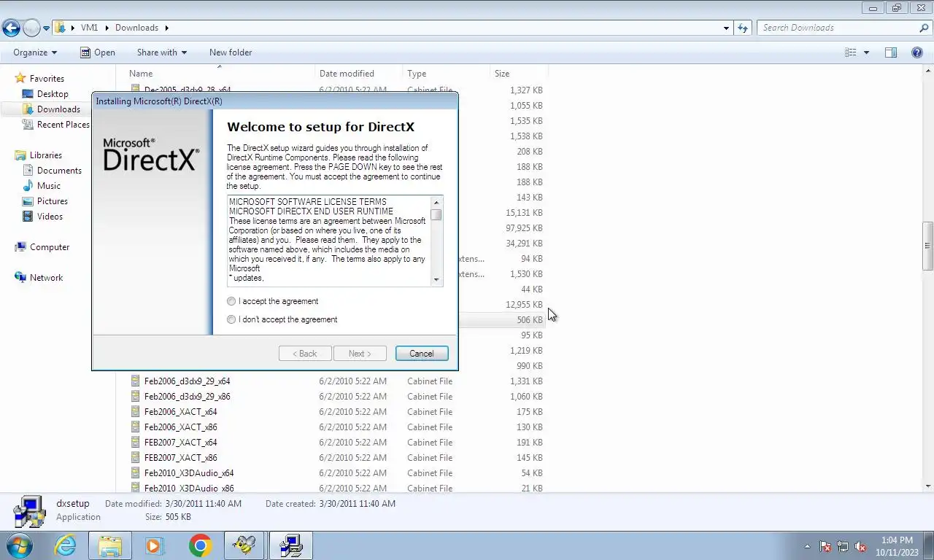Open Recent Places in Favorites
Viewport: 934px width, 560px height.
pos(63,125)
